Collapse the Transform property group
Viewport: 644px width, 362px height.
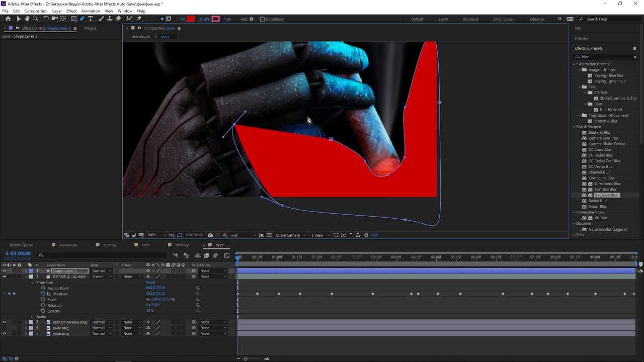click(32, 283)
